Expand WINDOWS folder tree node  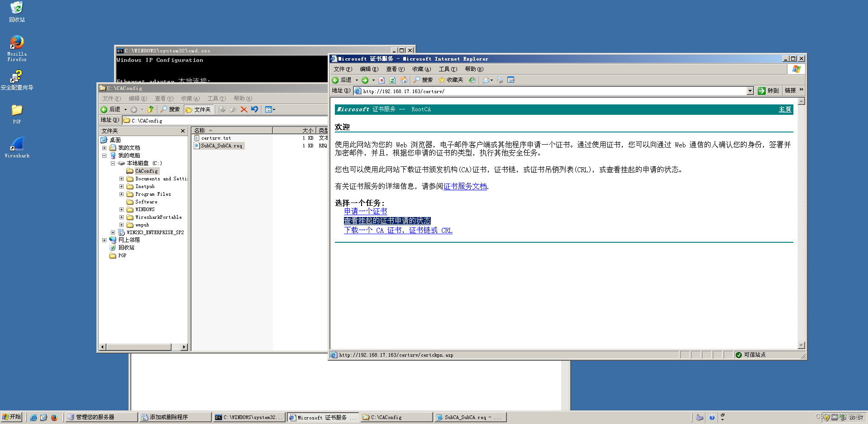click(x=121, y=209)
